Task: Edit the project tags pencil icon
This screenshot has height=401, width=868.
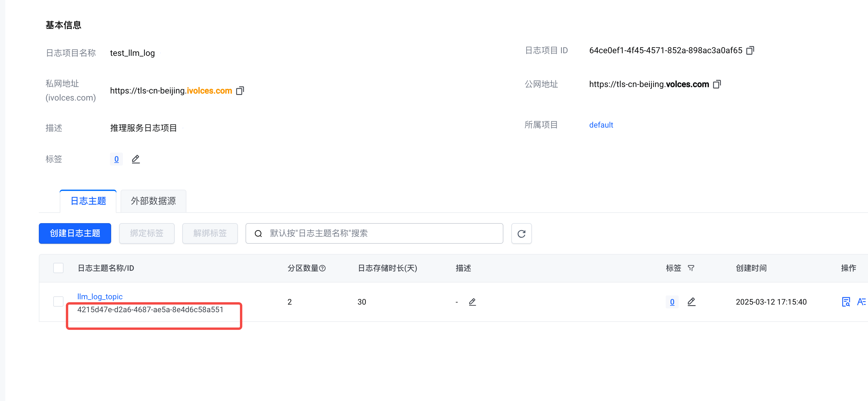Action: tap(136, 159)
